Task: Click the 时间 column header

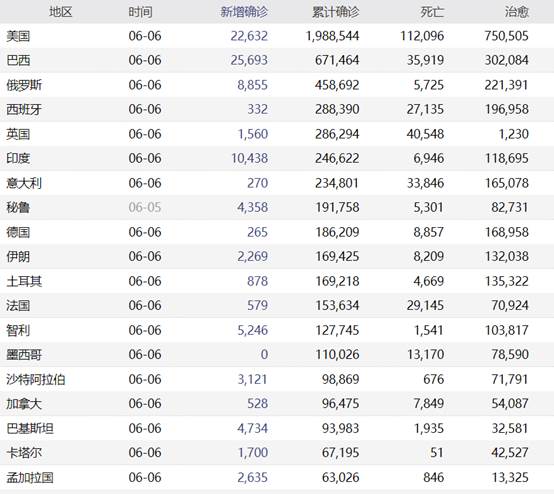Action: tap(140, 12)
